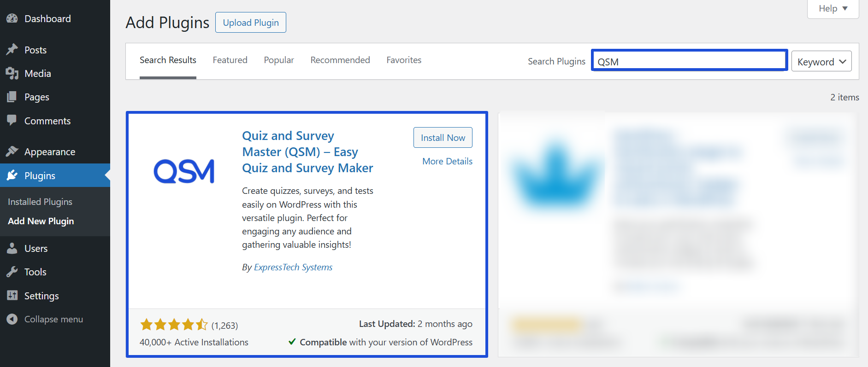Open the Comments section
Screen dimensions: 868x367
55,121
